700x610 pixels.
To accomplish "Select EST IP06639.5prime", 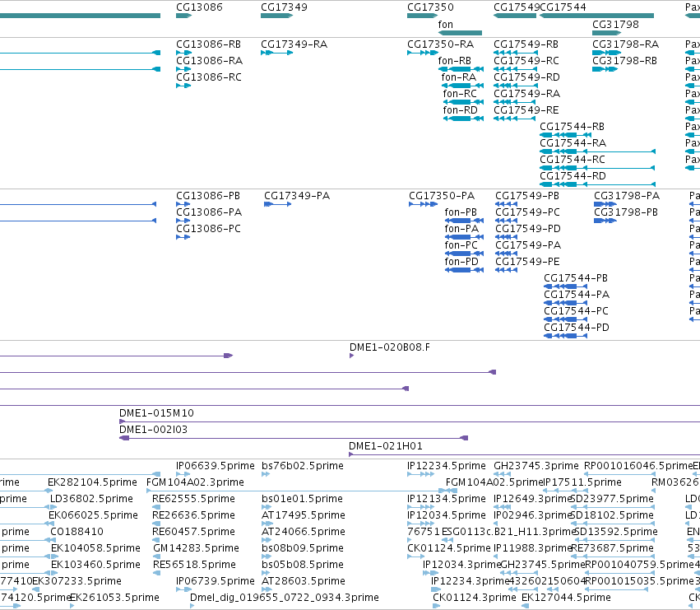I will (x=216, y=466).
